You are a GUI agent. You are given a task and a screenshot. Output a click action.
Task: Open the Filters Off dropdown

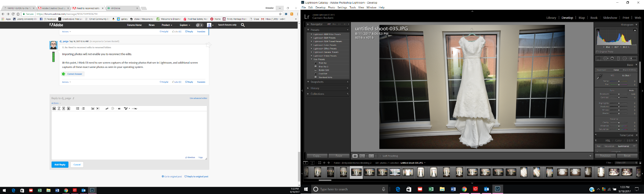coord(626,163)
